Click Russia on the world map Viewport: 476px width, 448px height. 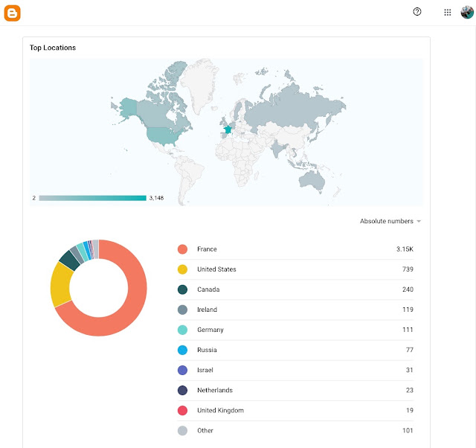tap(289, 109)
